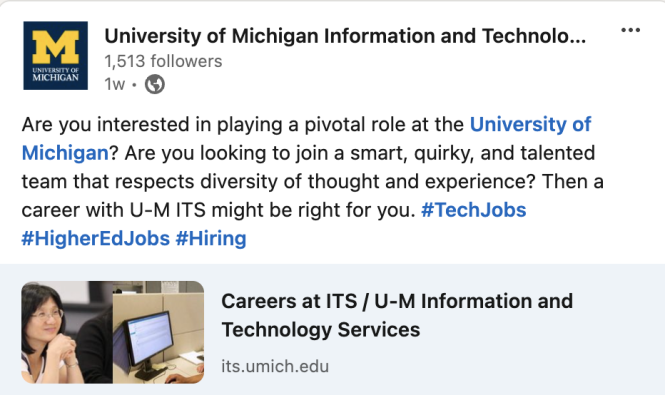Open the #Hiring hashtag
665x395 pixels.
pos(211,238)
